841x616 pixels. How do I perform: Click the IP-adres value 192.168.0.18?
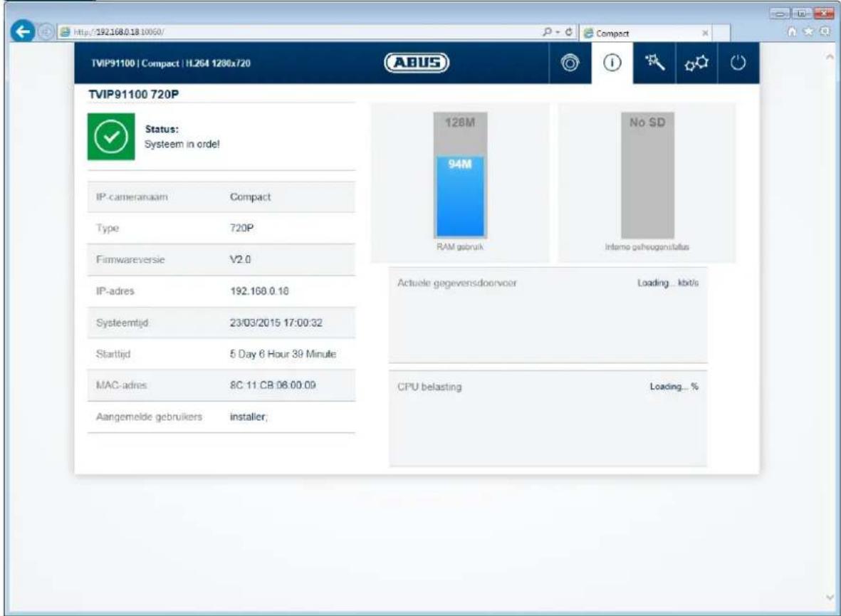[x=260, y=291]
